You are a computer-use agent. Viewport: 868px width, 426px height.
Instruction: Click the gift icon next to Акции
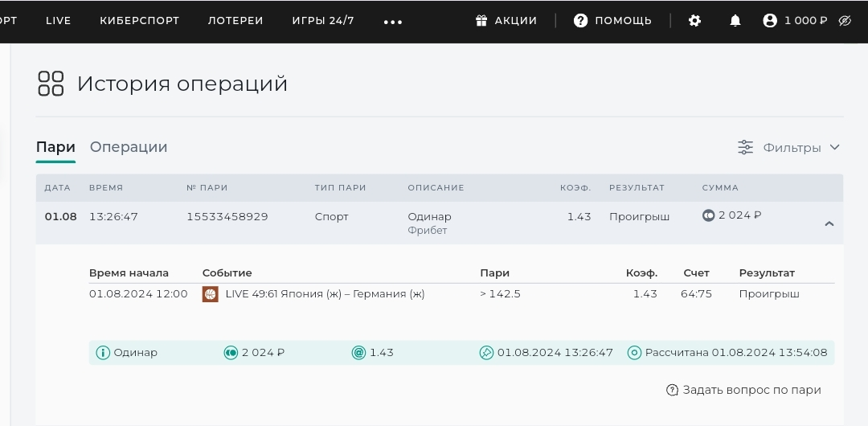(481, 21)
